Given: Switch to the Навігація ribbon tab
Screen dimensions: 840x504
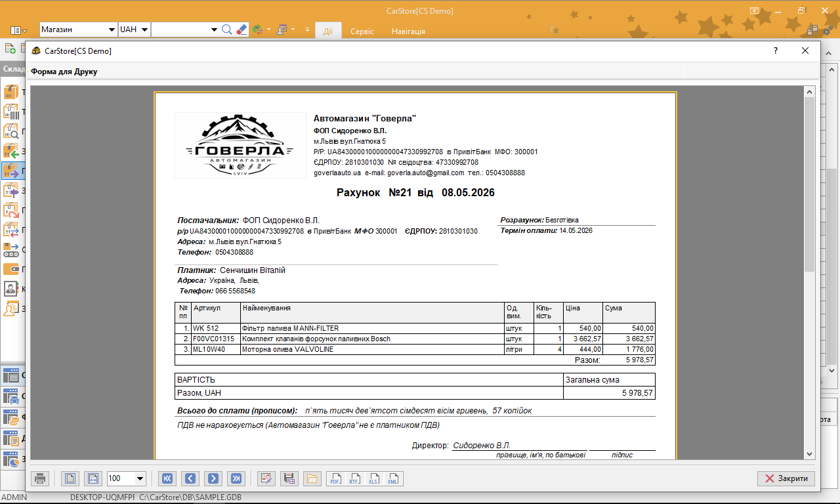Looking at the screenshot, I should coord(408,31).
